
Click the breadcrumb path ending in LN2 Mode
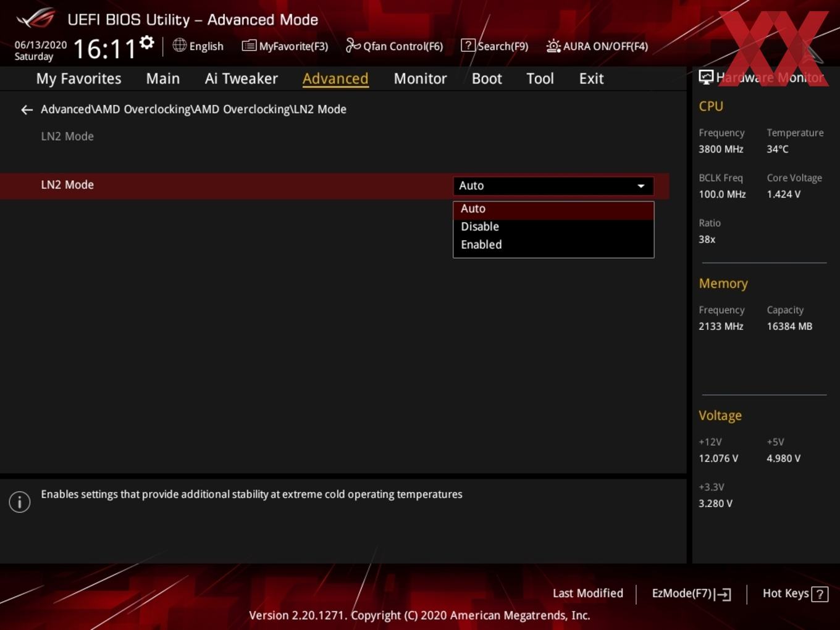(x=193, y=109)
